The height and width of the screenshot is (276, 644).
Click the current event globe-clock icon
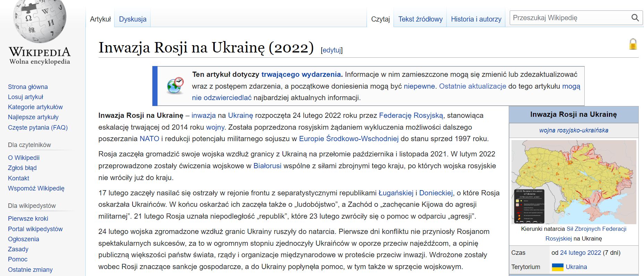[x=175, y=86]
